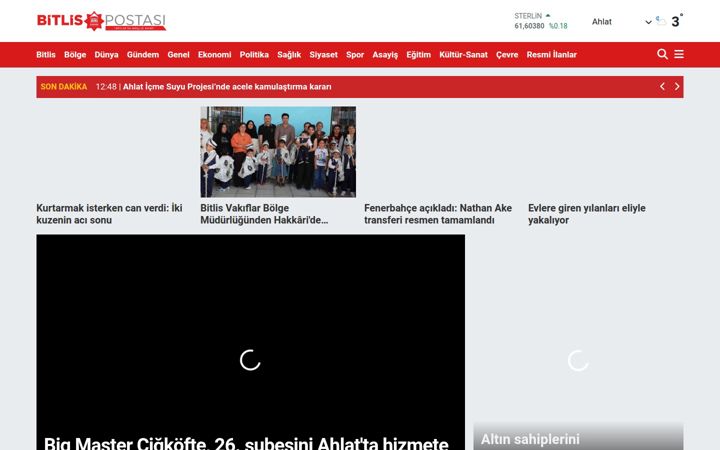Viewport: 720px width, 450px height.
Task: Open Big Master Çiğköfte slider headline
Action: (246, 443)
